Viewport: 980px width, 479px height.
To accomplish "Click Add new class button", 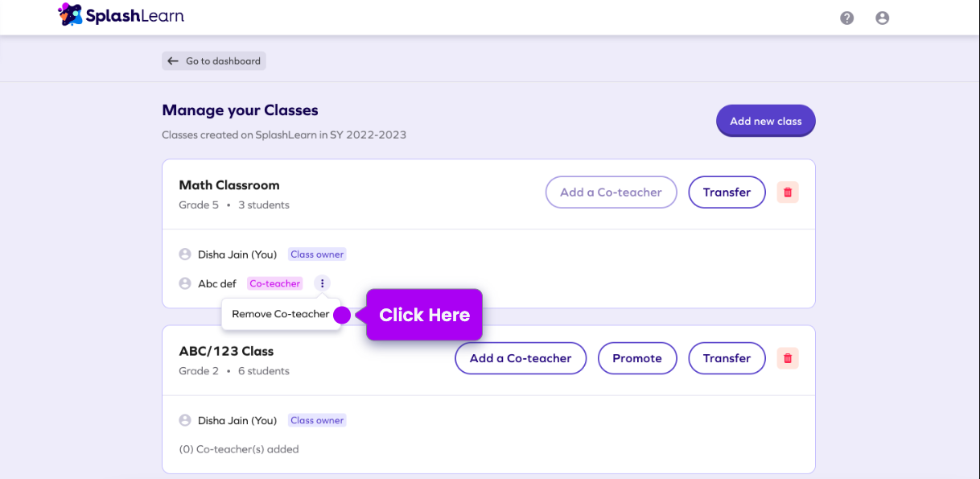I will coord(765,121).
